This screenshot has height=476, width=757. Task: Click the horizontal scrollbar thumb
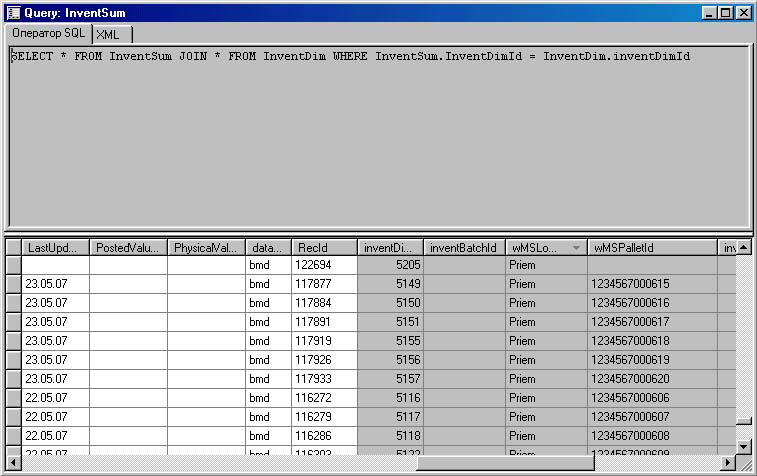click(x=505, y=462)
